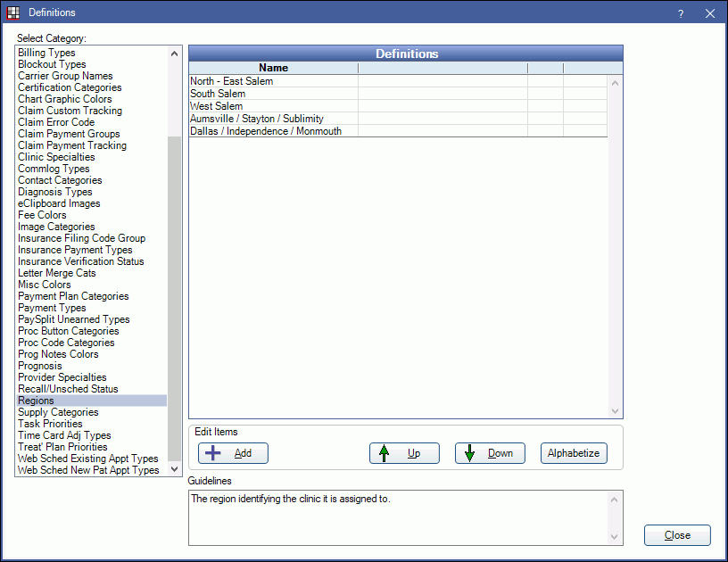
Task: Select Web Sched Existing Appt Types
Action: [92, 459]
